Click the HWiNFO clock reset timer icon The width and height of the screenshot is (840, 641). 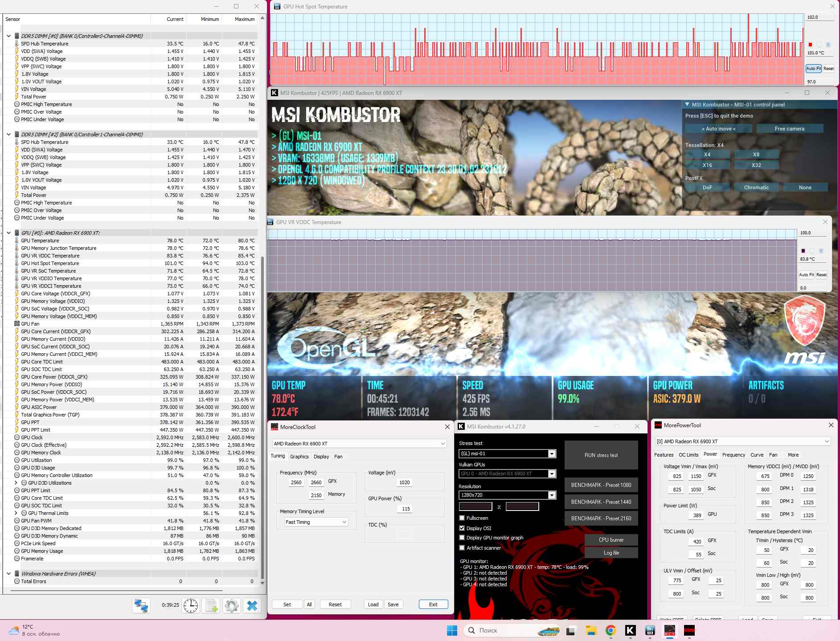(x=191, y=605)
